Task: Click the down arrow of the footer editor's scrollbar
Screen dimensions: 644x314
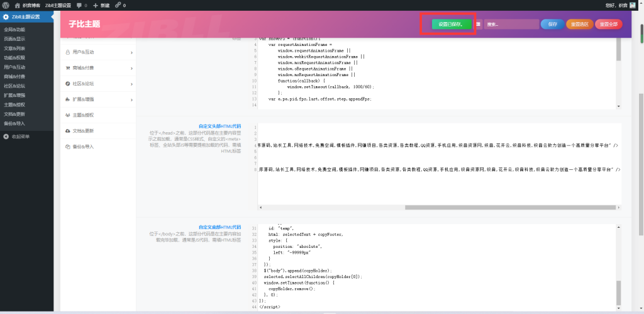Action: click(619, 308)
